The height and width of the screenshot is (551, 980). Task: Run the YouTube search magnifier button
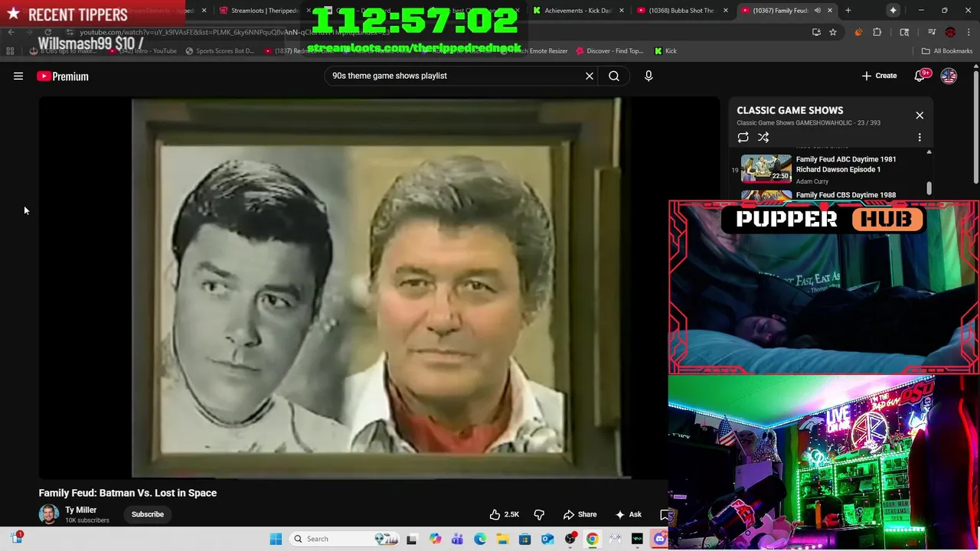click(614, 76)
